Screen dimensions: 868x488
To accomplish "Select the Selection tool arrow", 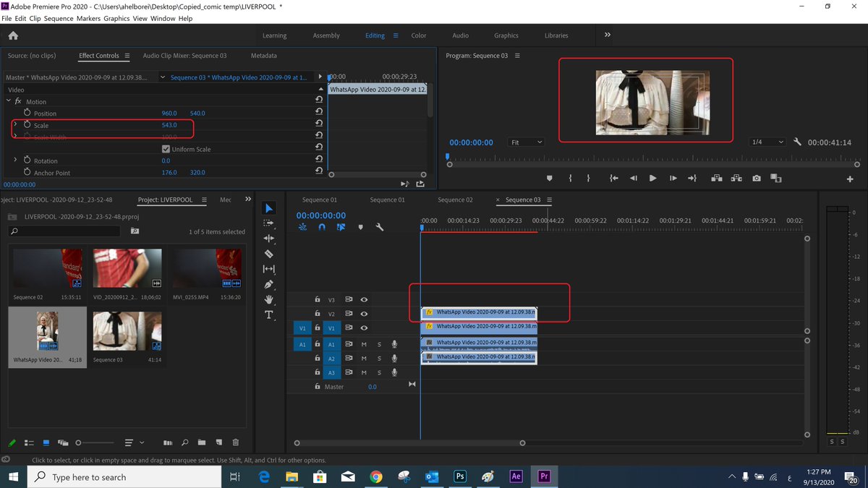I will pyautogui.click(x=268, y=208).
